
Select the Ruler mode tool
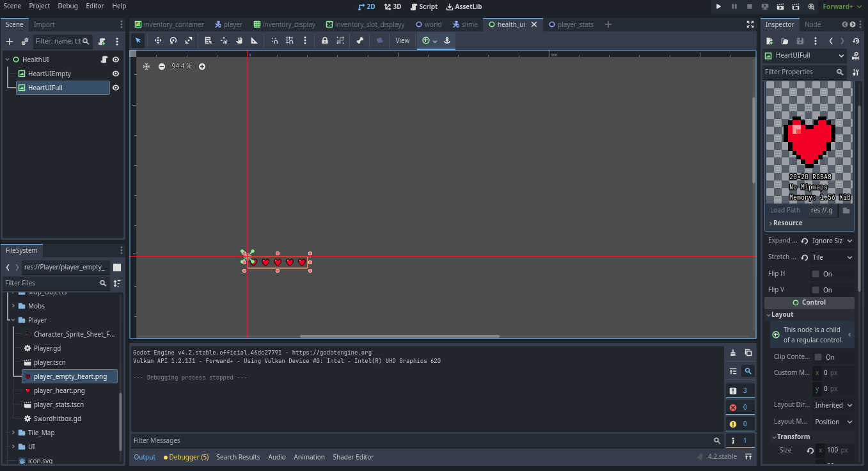click(254, 40)
